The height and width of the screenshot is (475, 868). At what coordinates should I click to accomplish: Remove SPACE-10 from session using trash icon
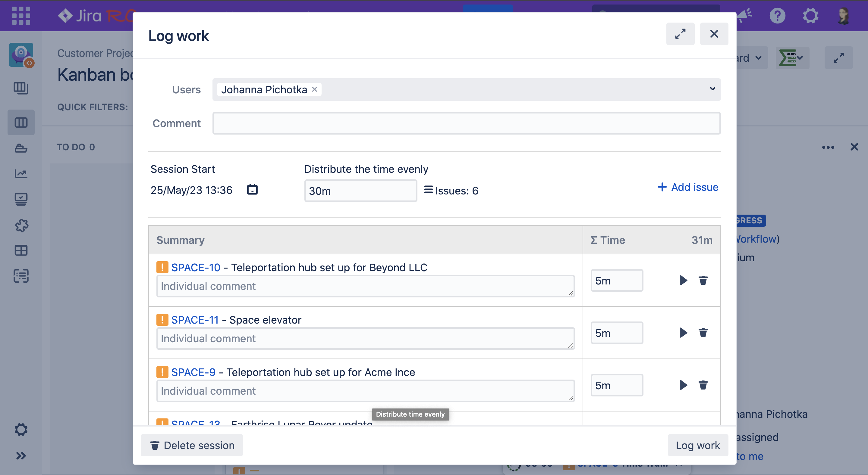(703, 280)
